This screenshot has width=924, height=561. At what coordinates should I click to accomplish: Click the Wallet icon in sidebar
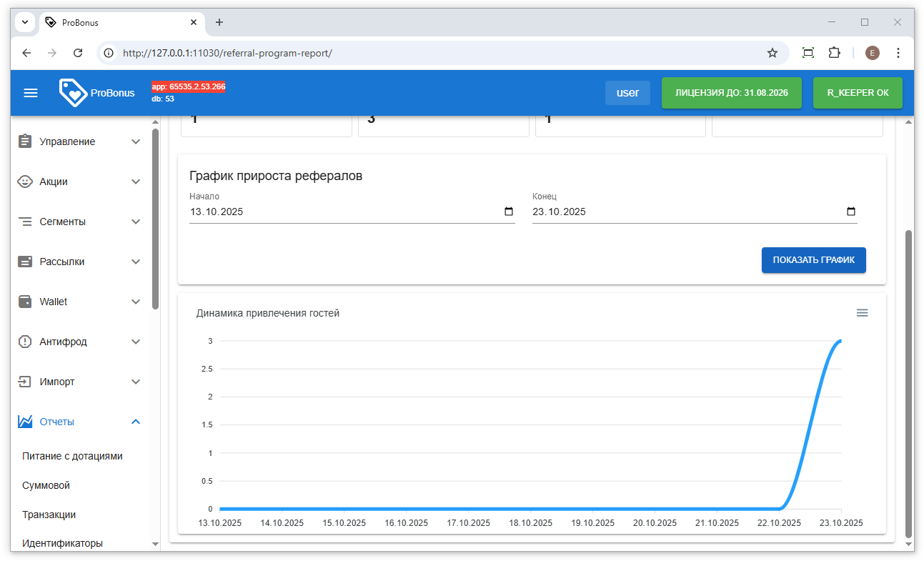point(25,302)
